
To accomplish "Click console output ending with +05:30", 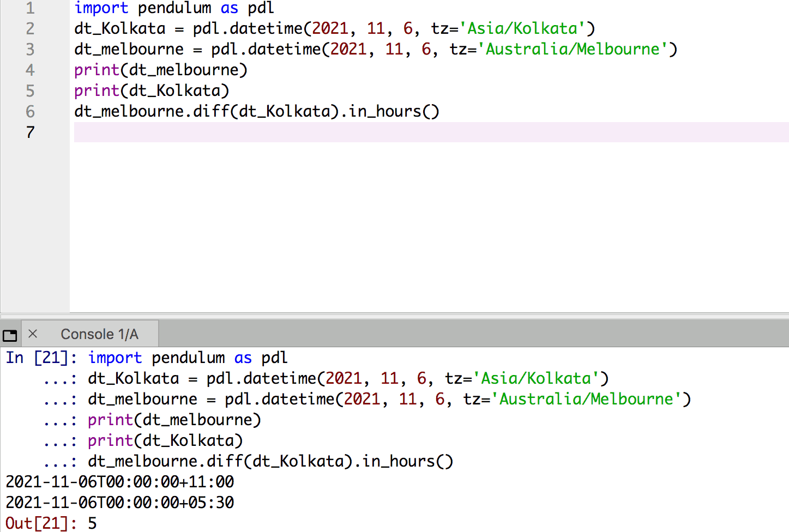I will [x=120, y=503].
